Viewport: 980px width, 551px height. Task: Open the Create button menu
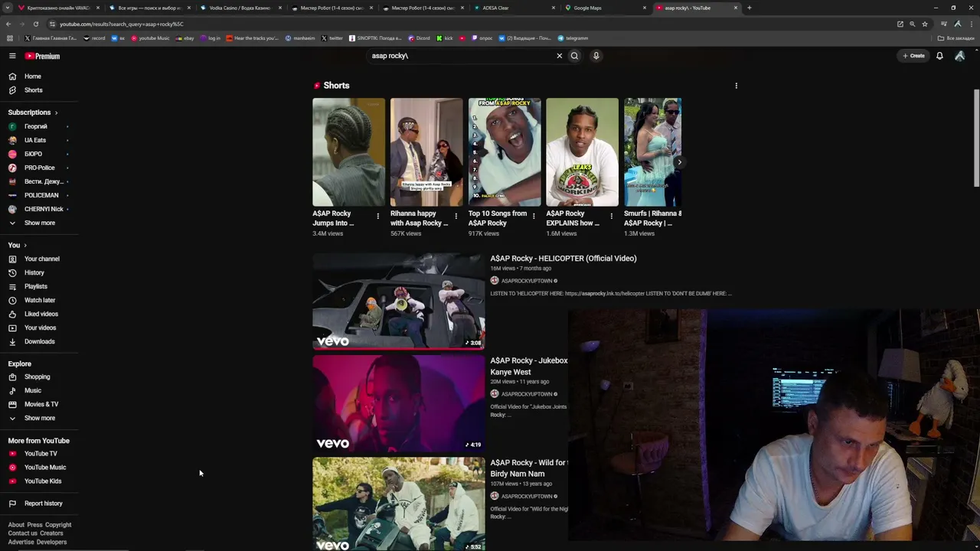[913, 56]
